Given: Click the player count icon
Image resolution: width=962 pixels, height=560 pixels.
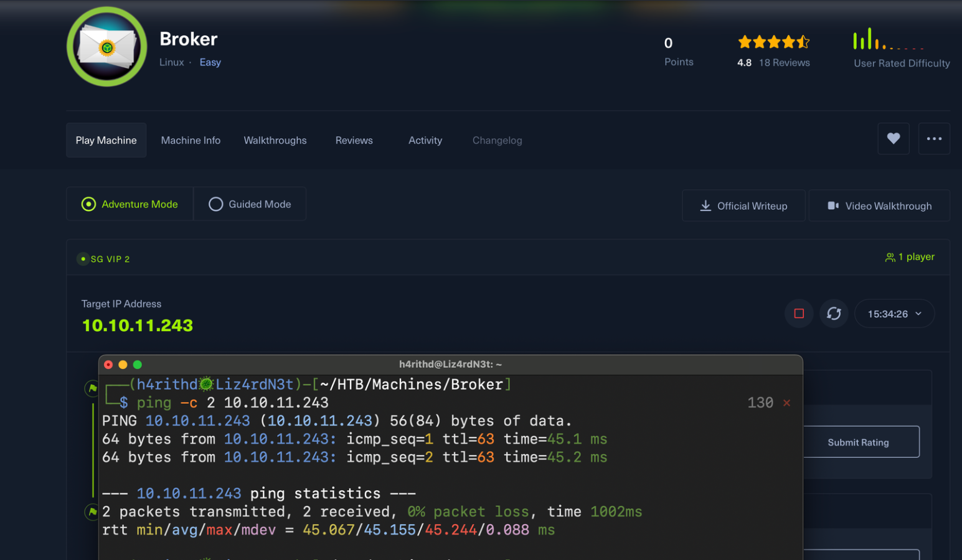Looking at the screenshot, I should (x=890, y=257).
